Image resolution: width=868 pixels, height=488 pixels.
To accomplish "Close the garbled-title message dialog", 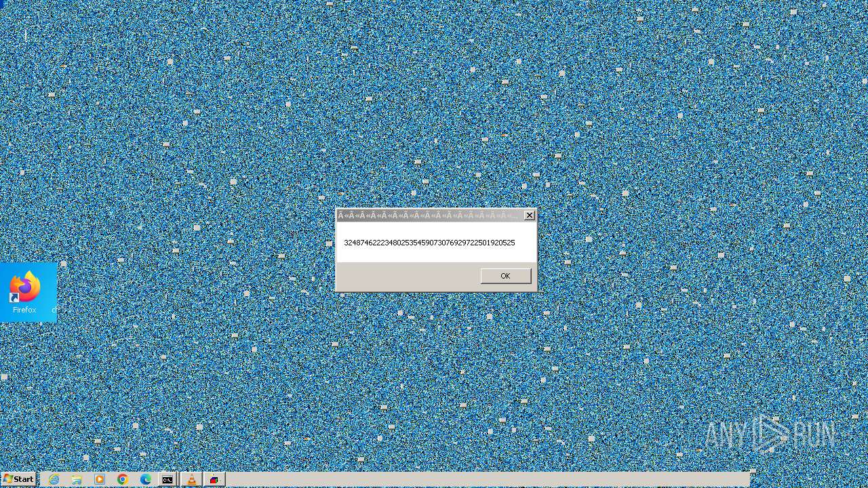I will (530, 216).
